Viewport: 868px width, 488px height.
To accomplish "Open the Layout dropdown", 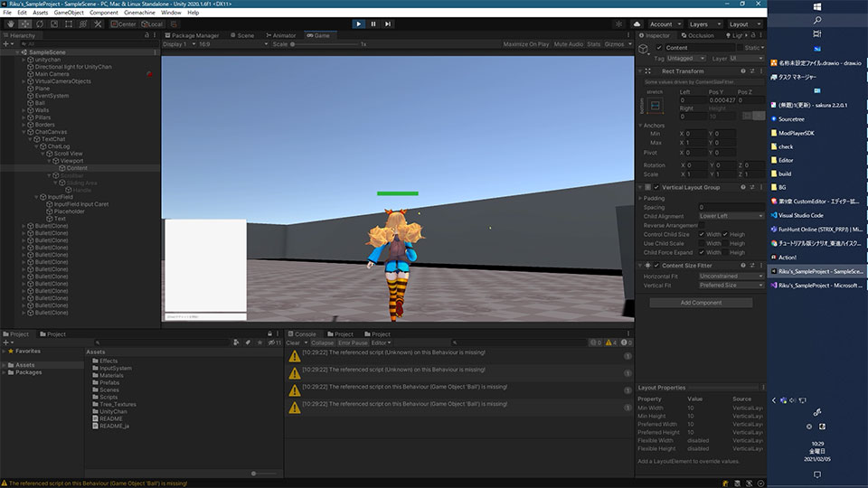I will [744, 23].
